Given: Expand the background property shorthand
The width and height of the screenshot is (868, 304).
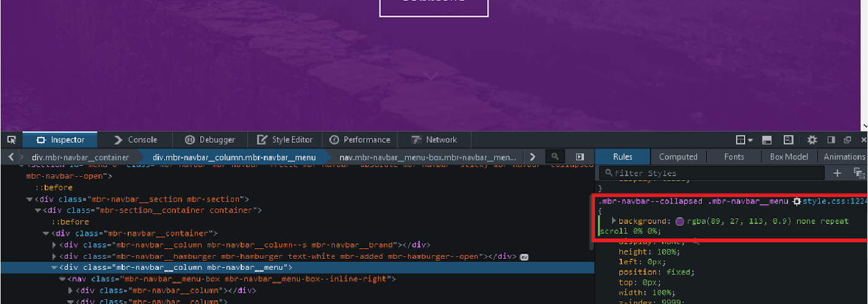Looking at the screenshot, I should [x=614, y=221].
